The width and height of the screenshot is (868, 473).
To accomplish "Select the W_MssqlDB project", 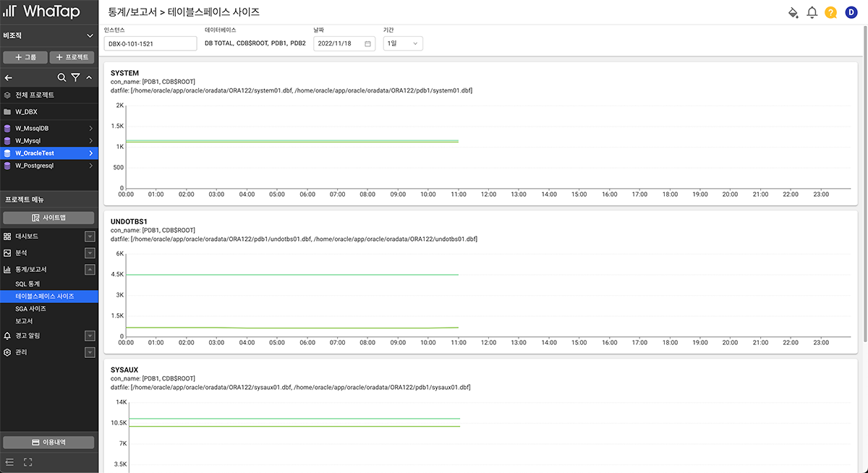I will 48,128.
